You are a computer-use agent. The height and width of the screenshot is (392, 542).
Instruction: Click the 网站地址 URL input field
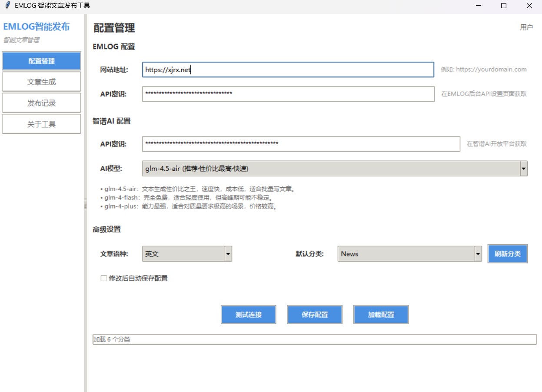288,70
